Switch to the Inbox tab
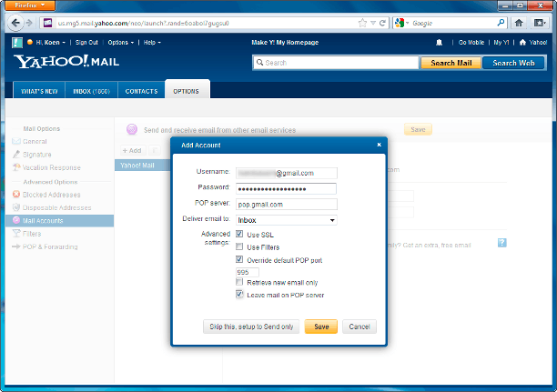 91,91
